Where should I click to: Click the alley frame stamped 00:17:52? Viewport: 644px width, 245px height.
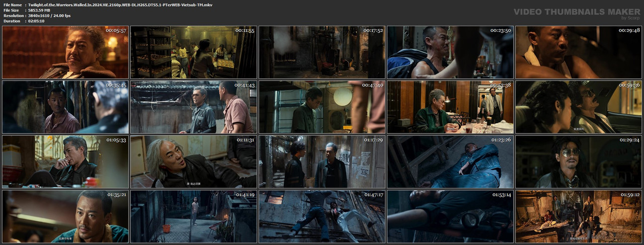click(322, 52)
